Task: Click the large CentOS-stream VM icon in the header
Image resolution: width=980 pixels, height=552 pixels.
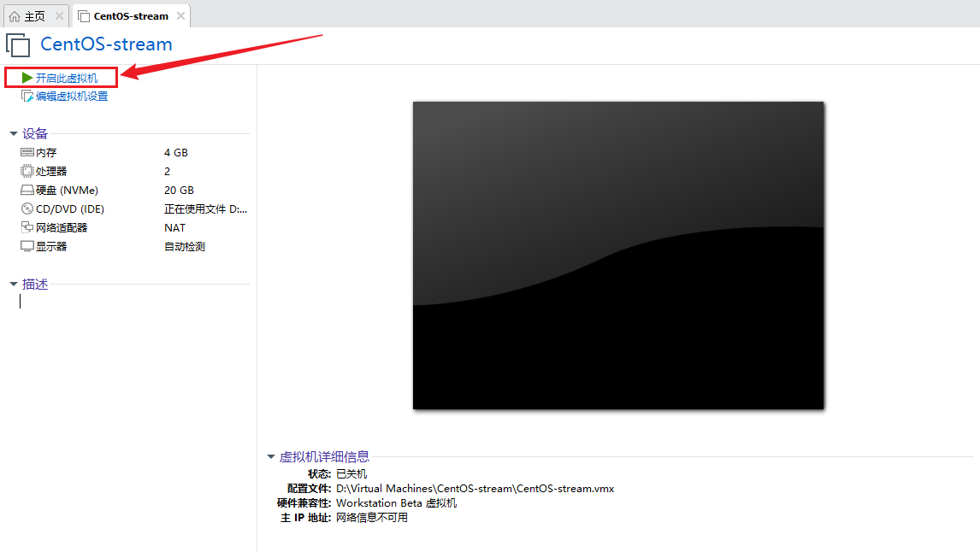Action: coord(17,45)
